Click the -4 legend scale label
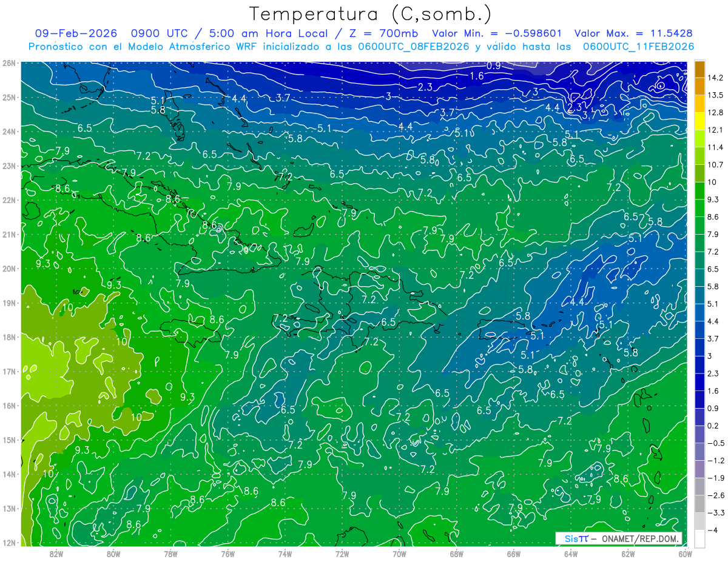The width and height of the screenshot is (728, 562). (713, 529)
